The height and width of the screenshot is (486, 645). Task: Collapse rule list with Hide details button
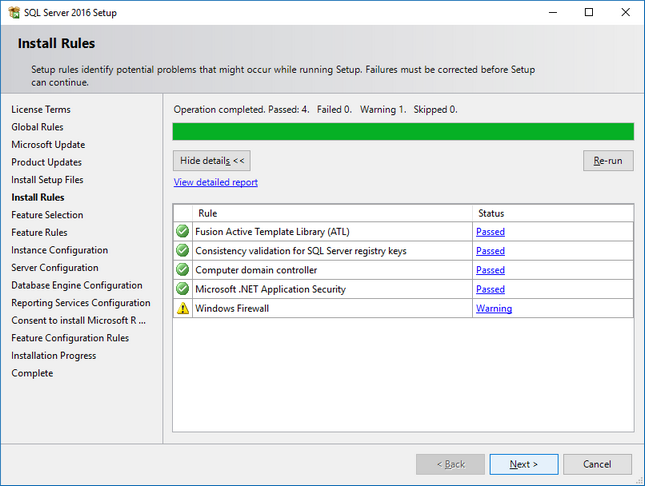212,160
